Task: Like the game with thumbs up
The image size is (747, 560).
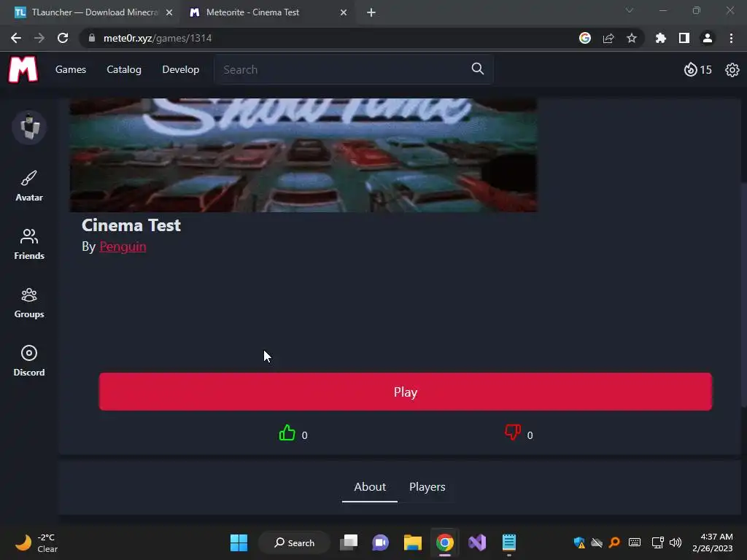Action: (287, 432)
